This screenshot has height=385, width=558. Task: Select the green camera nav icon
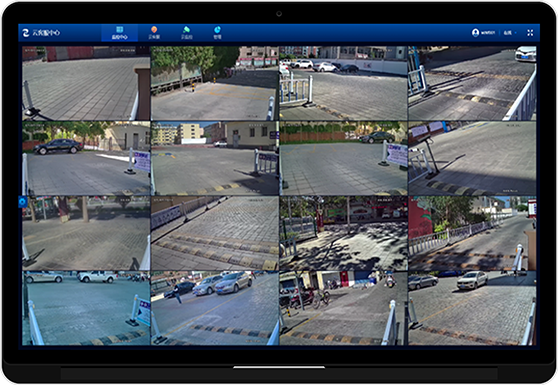(186, 30)
